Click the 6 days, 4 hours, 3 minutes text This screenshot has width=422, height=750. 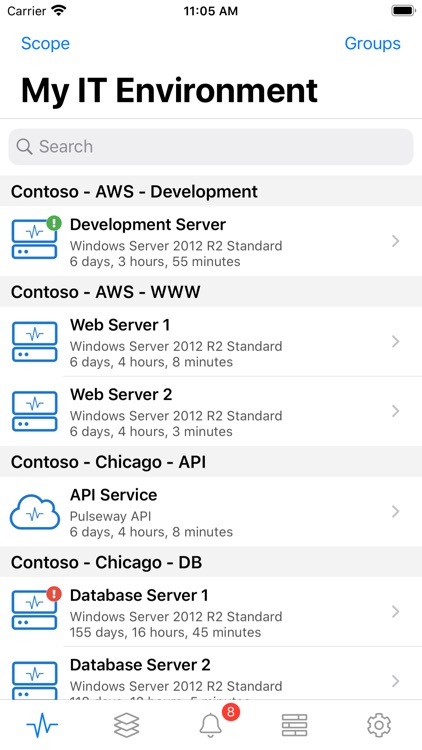pyautogui.click(x=151, y=431)
